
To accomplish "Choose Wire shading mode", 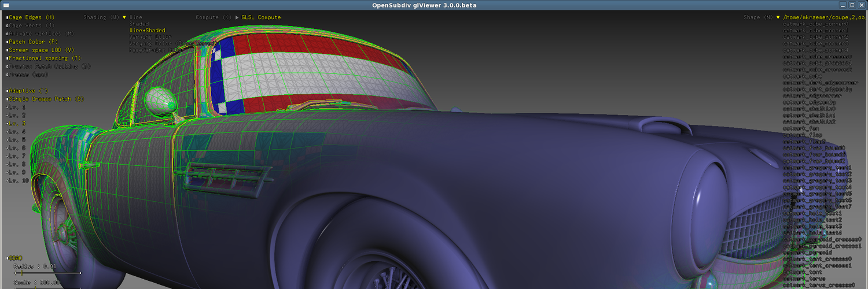I will pyautogui.click(x=136, y=17).
